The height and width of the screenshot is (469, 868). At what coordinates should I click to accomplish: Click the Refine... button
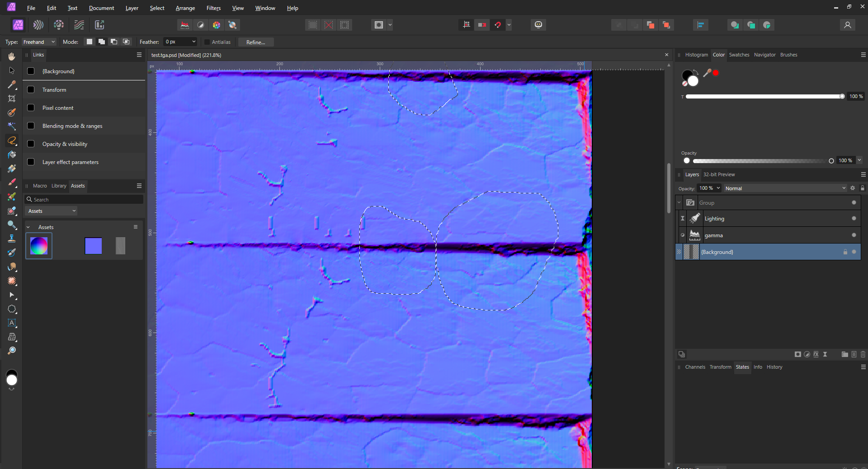point(255,42)
